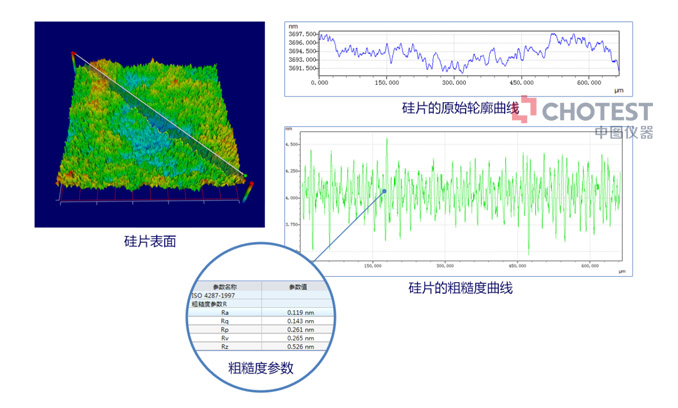Click the original profile curve plot
The width and height of the screenshot is (678, 408).
pyautogui.click(x=468, y=54)
